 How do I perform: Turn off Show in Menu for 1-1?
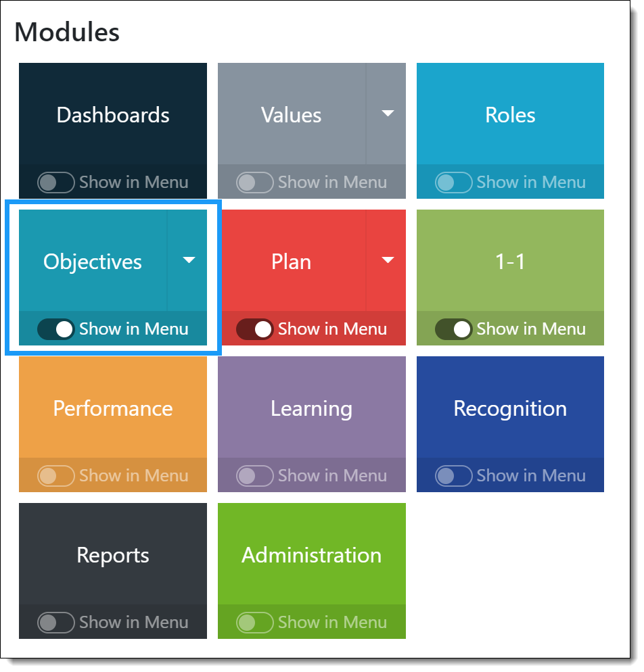(x=453, y=329)
